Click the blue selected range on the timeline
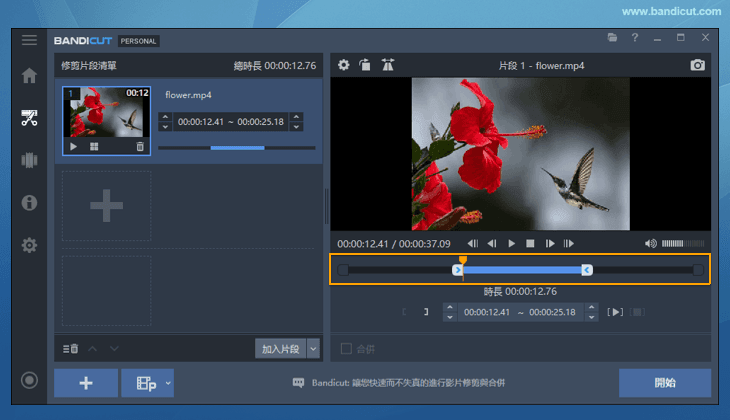 [x=522, y=270]
